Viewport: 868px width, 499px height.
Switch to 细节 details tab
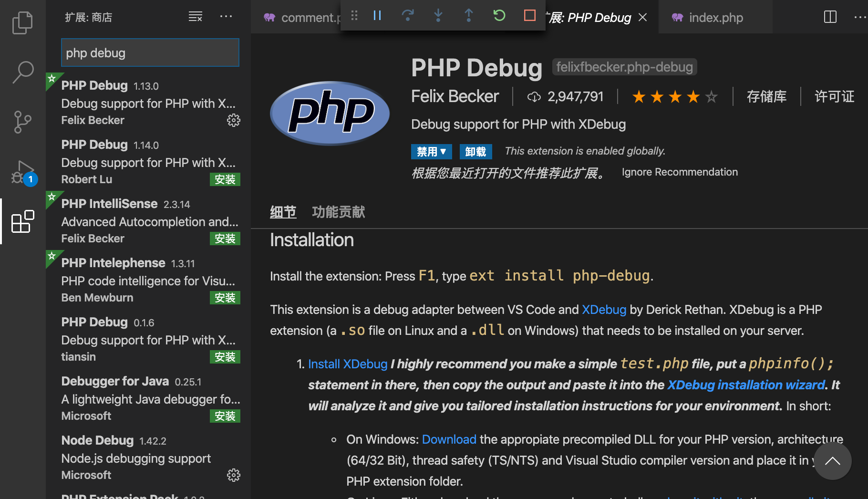click(283, 212)
